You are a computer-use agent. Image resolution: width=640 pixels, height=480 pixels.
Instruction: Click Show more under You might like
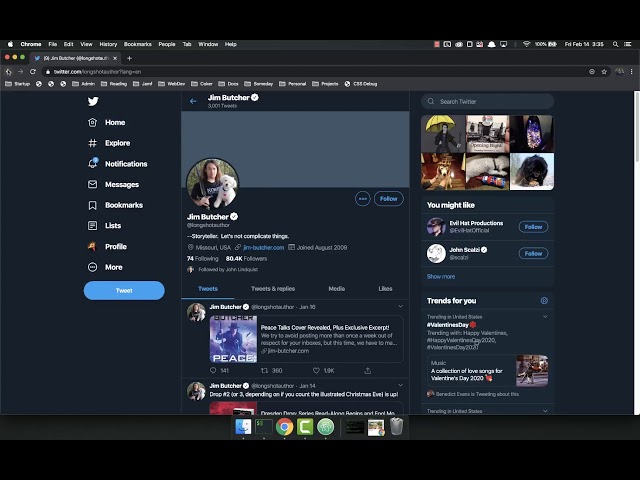(x=441, y=276)
